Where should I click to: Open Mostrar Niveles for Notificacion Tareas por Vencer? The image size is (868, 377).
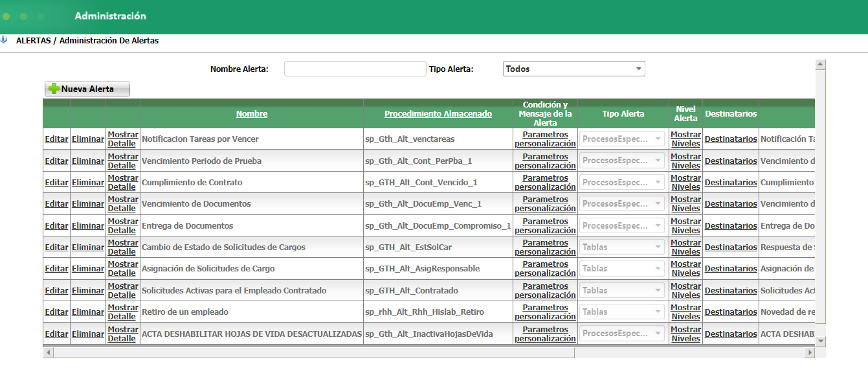[685, 139]
